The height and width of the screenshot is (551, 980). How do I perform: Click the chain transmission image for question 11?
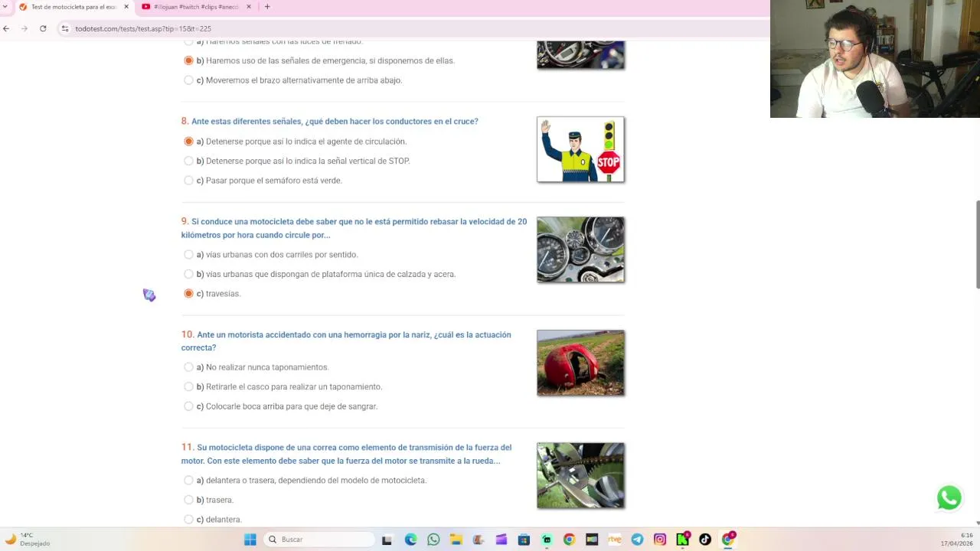580,475
